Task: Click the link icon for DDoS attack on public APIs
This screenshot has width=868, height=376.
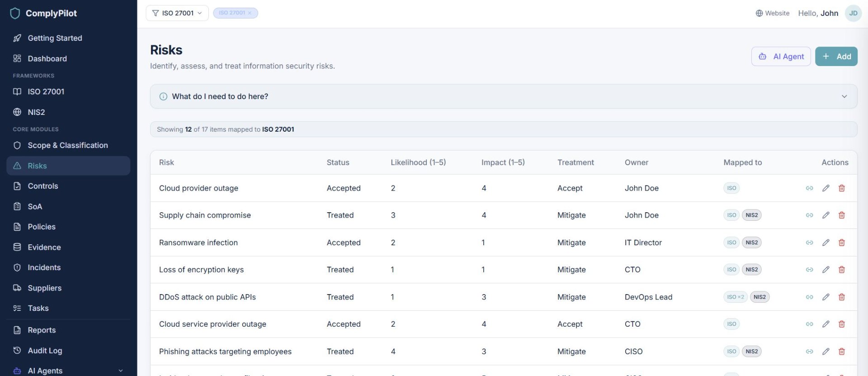Action: (809, 297)
